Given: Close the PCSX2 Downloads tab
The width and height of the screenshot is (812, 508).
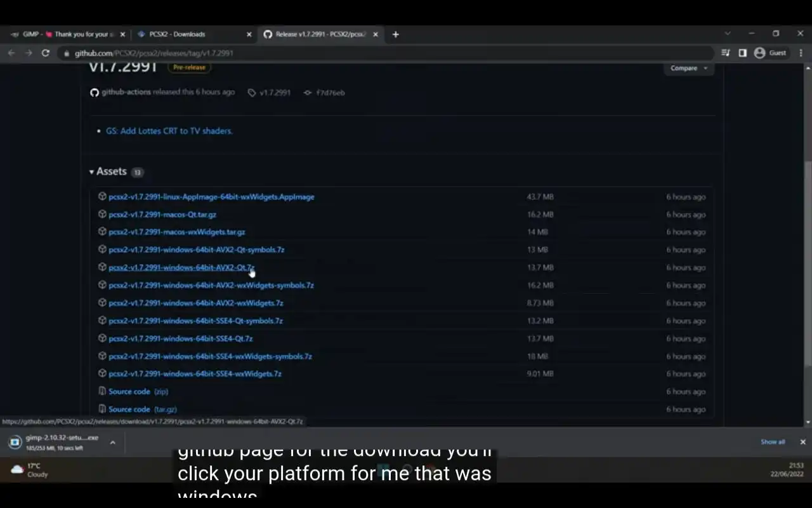Looking at the screenshot, I should [249, 34].
